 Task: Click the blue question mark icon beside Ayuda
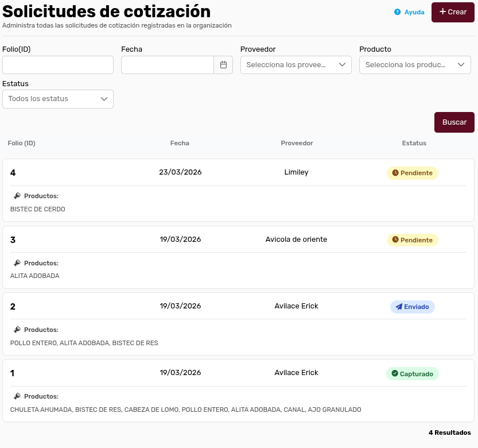[x=397, y=12]
